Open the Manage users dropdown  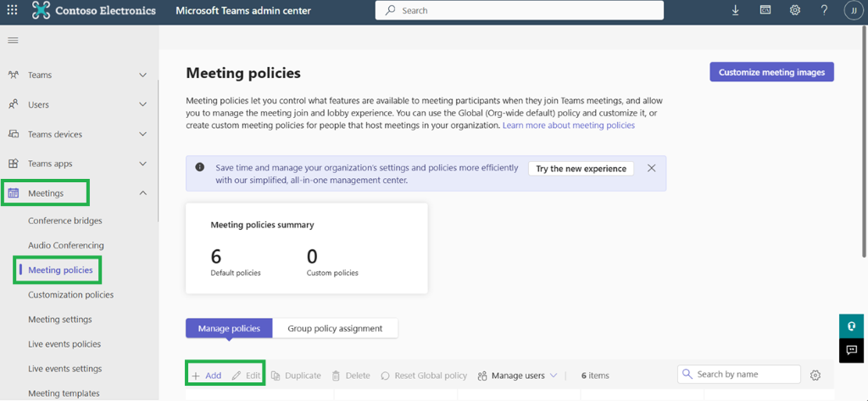(517, 375)
